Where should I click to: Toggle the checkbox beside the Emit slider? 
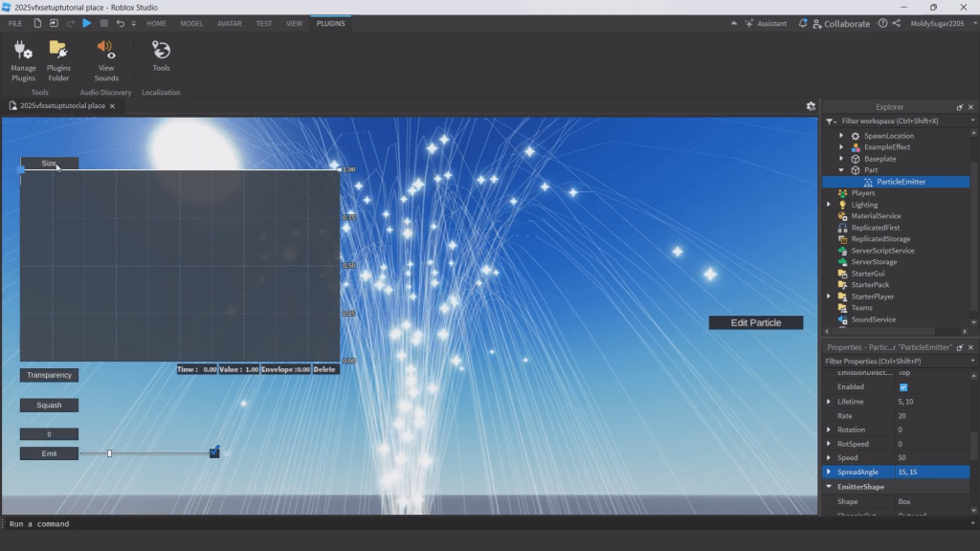pyautogui.click(x=214, y=452)
